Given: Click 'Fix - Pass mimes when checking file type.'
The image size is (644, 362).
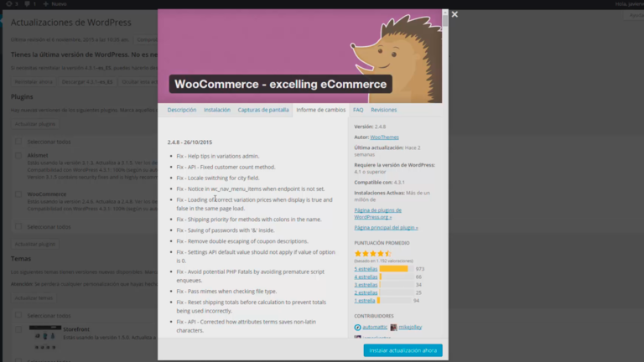Looking at the screenshot, I should (226, 291).
